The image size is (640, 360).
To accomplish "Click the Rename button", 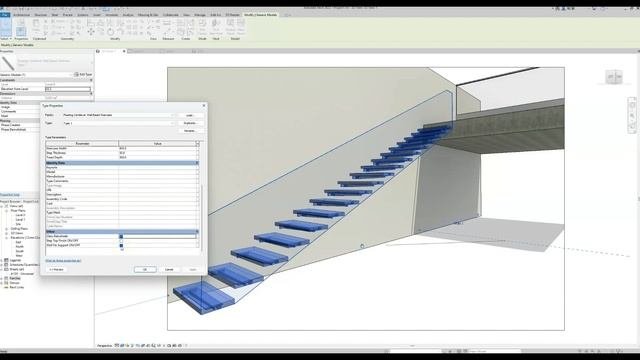I will pos(189,131).
